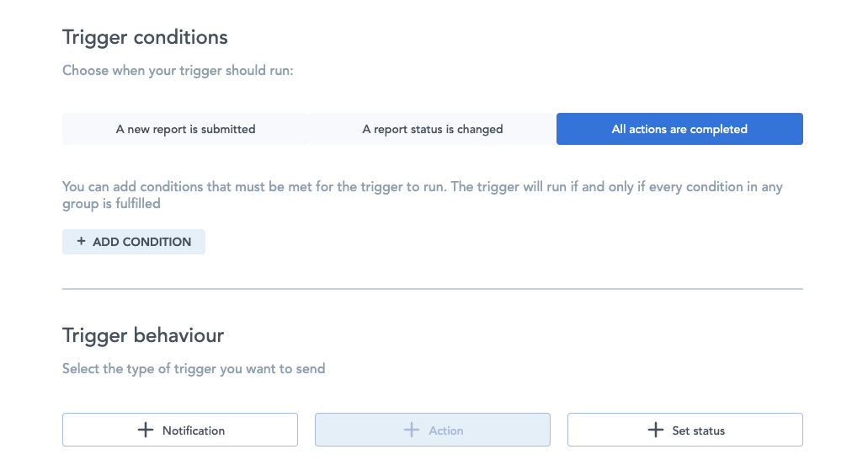
Task: Click the plus icon beside Set status
Action: (656, 431)
